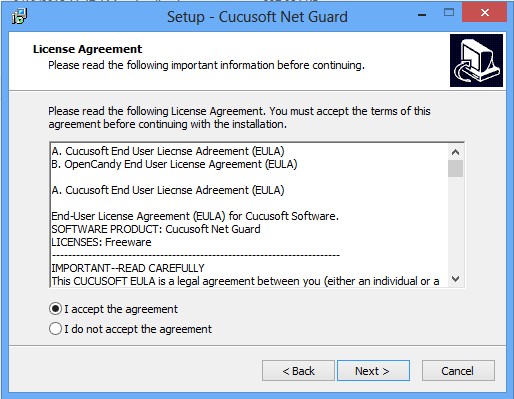The height and width of the screenshot is (399, 514).
Task: Minimize the Setup window
Action: click(422, 15)
